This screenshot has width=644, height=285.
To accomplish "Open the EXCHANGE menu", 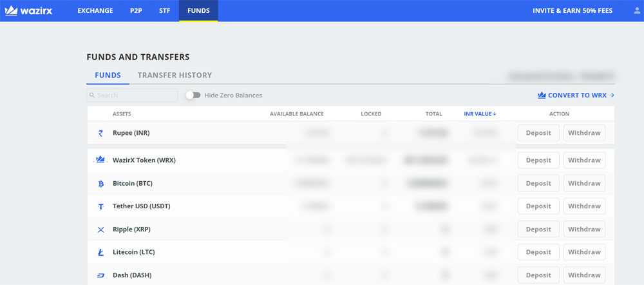I will [x=95, y=11].
